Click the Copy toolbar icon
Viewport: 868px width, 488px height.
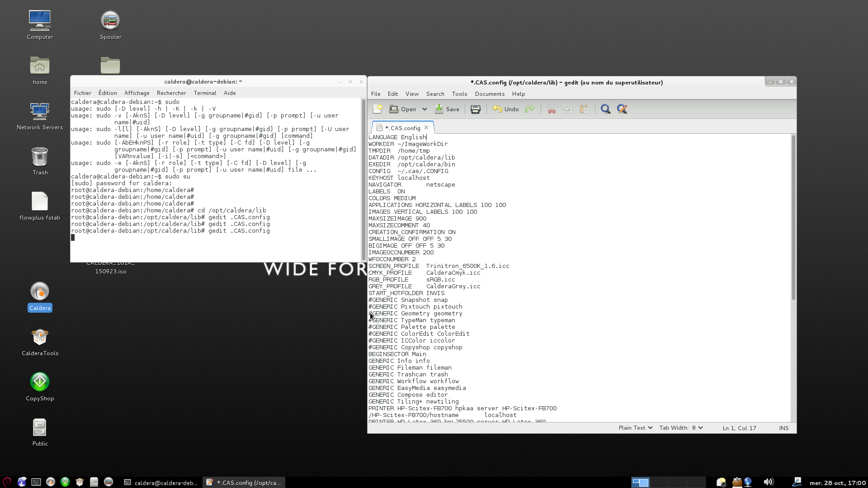[x=568, y=109]
